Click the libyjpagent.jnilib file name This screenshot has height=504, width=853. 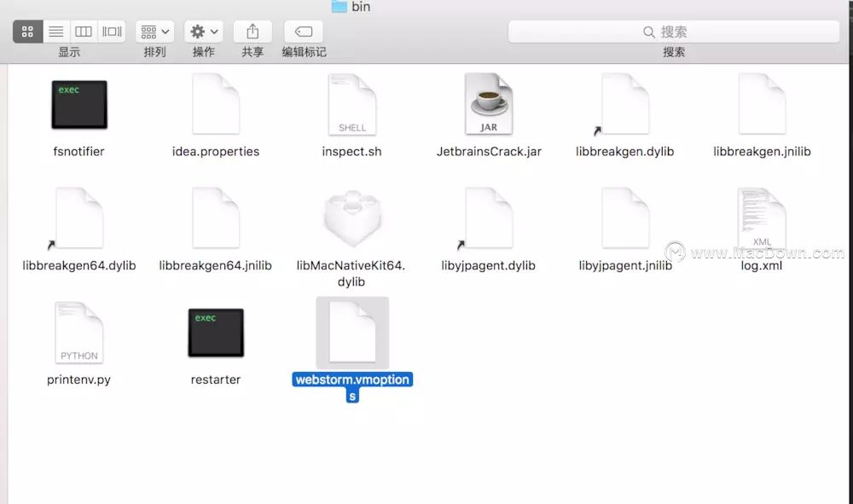coord(625,266)
